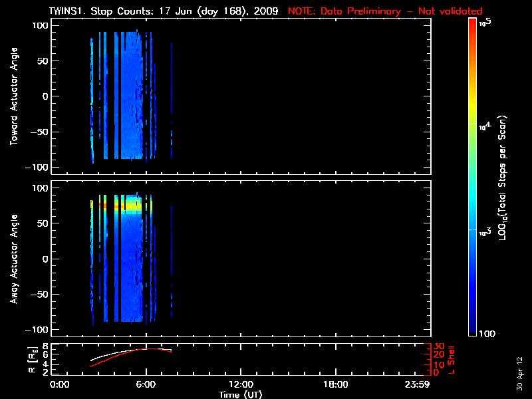Screen dimensions: 532x399
Task: Select the 18:00 time tick label
Action: point(335,384)
